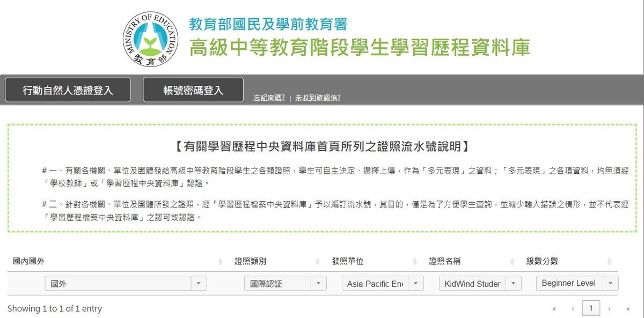Image resolution: width=644 pixels, height=318 pixels.
Task: Sort by 國內國外 column header
Action: click(29, 261)
